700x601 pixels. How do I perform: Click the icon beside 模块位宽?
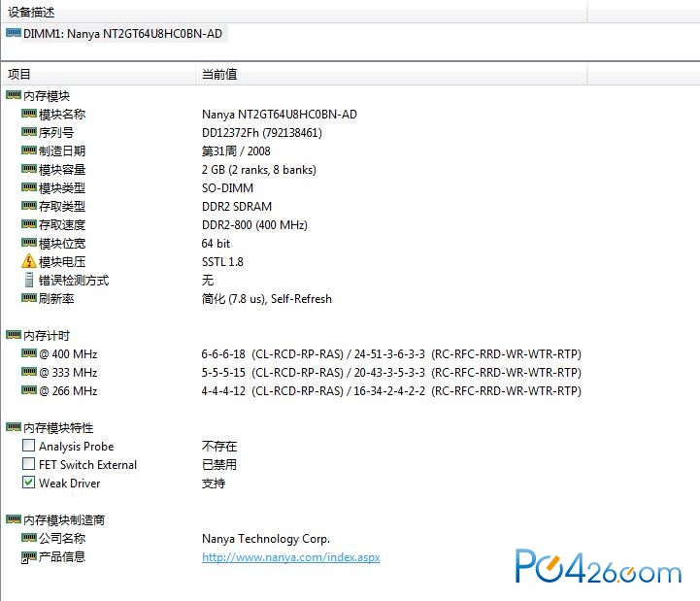point(29,243)
